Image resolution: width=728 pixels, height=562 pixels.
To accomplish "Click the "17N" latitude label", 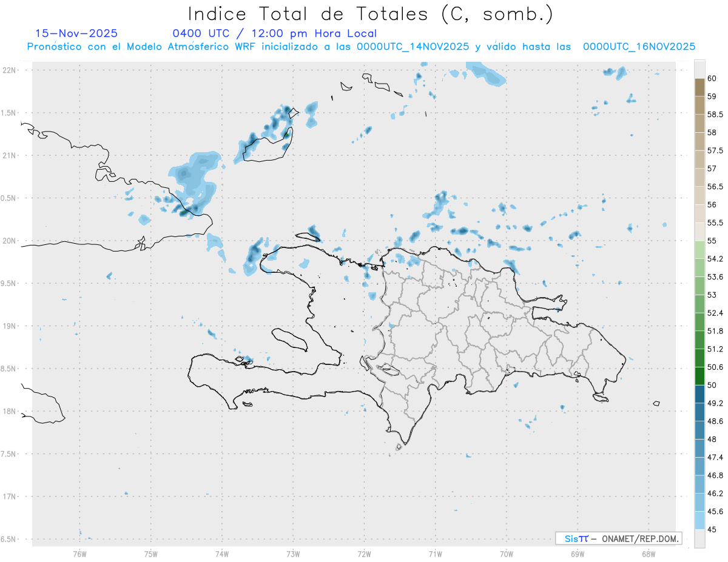I will coord(10,497).
